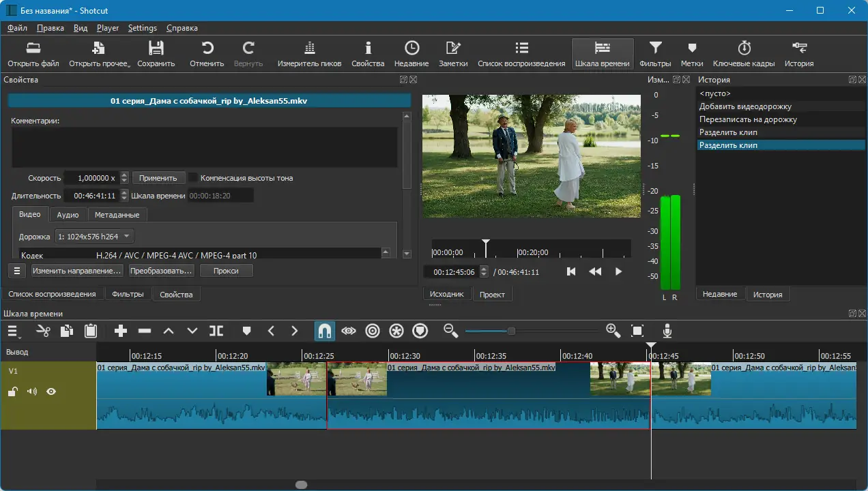The width and height of the screenshot is (868, 491).
Task: Enable pitch compensation (Компенсация высоты тона) checkbox
Action: [x=194, y=178]
